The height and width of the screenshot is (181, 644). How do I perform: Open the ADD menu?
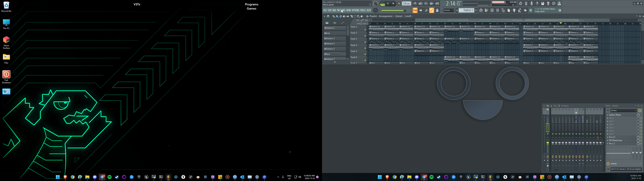[x=334, y=10]
